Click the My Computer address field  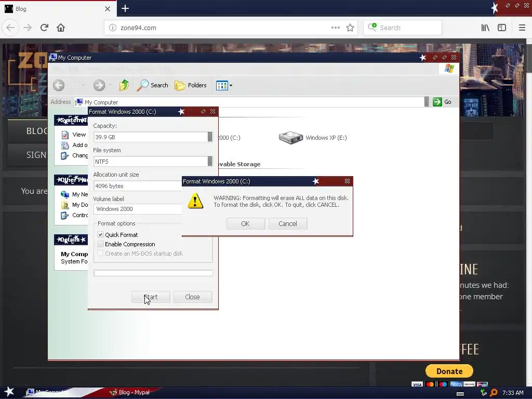coord(249,102)
